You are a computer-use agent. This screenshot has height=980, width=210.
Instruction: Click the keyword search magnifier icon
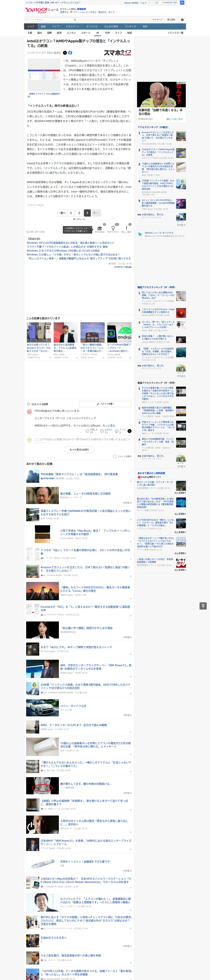tap(75, 20)
